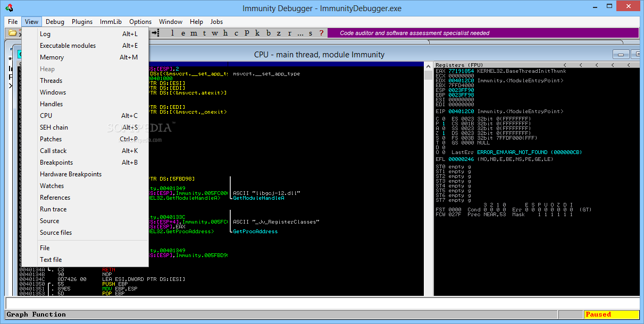Choose Log from the View menu
644x324 pixels.
[85, 34]
